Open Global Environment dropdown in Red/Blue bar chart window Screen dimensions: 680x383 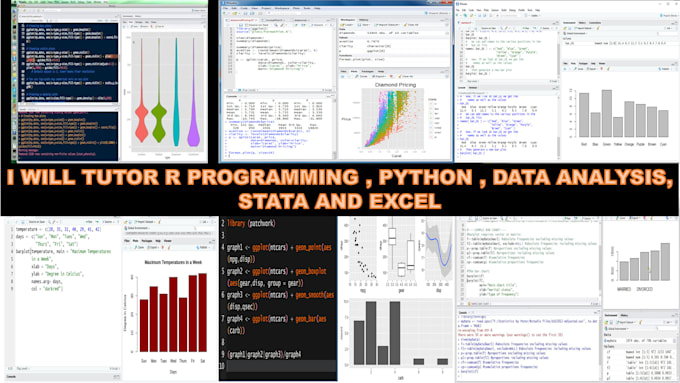(x=576, y=33)
